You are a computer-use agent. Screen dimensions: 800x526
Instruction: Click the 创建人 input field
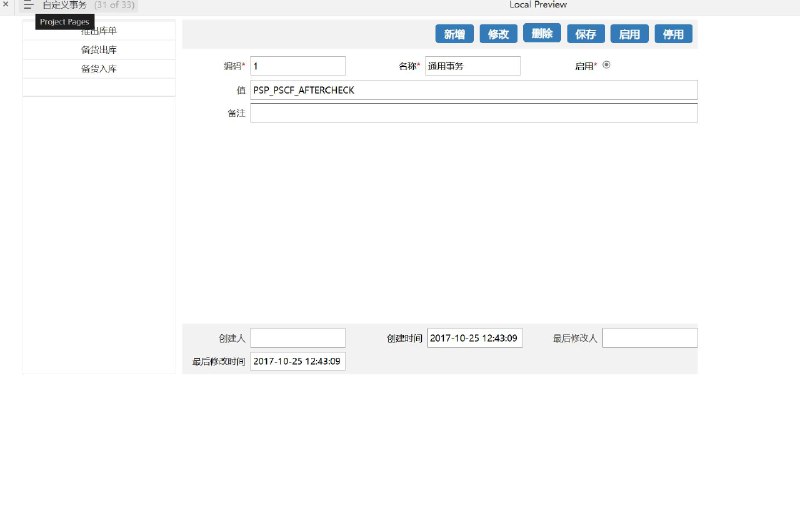click(x=298, y=338)
